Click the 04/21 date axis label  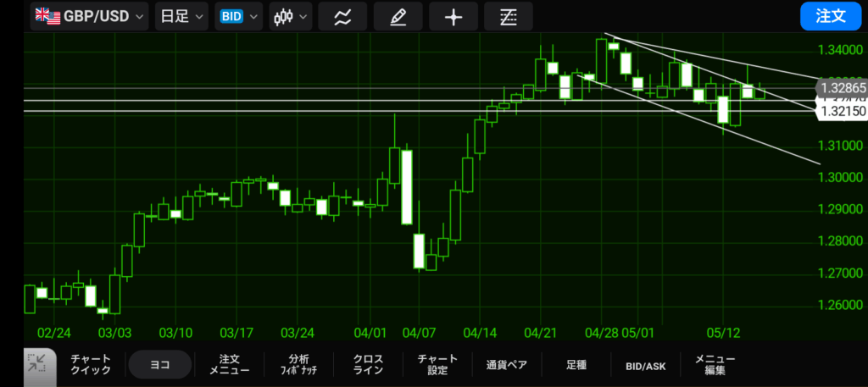coord(541,334)
